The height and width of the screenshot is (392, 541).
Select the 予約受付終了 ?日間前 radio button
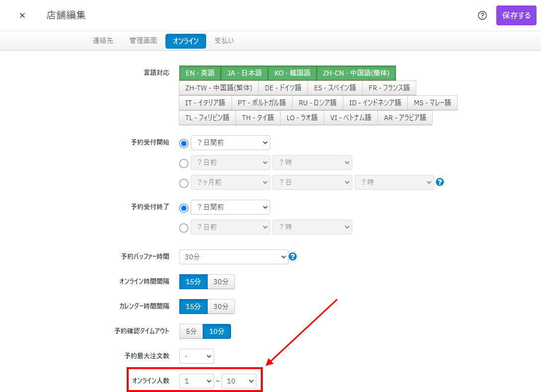pyautogui.click(x=184, y=208)
